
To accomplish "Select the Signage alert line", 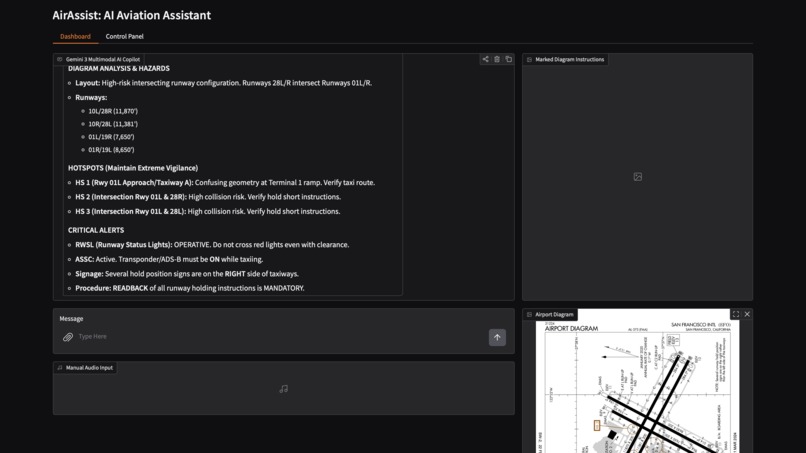I will (187, 274).
